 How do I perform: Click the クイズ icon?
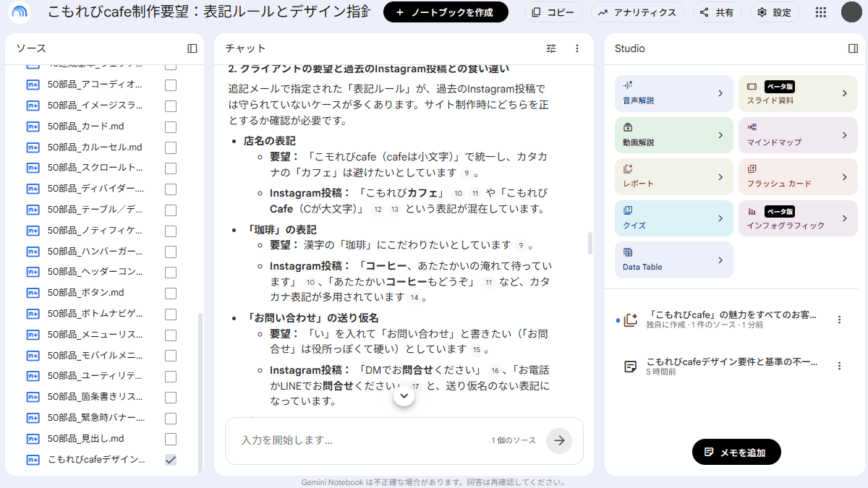628,210
